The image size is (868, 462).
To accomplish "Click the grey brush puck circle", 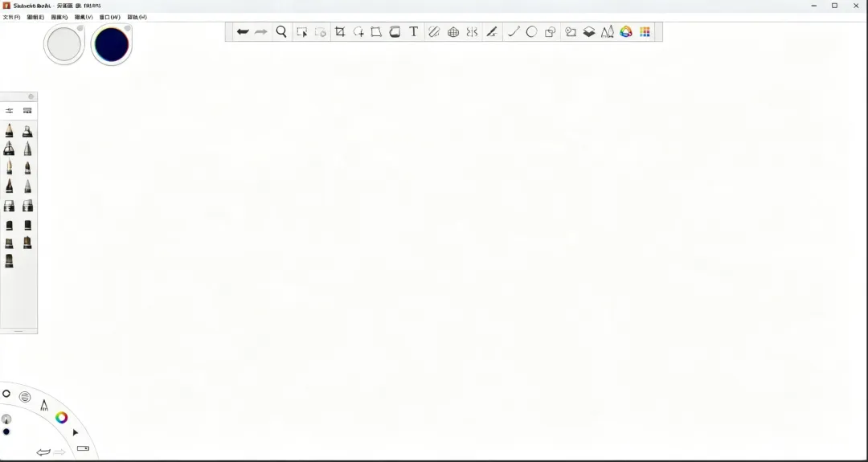I will pos(64,44).
